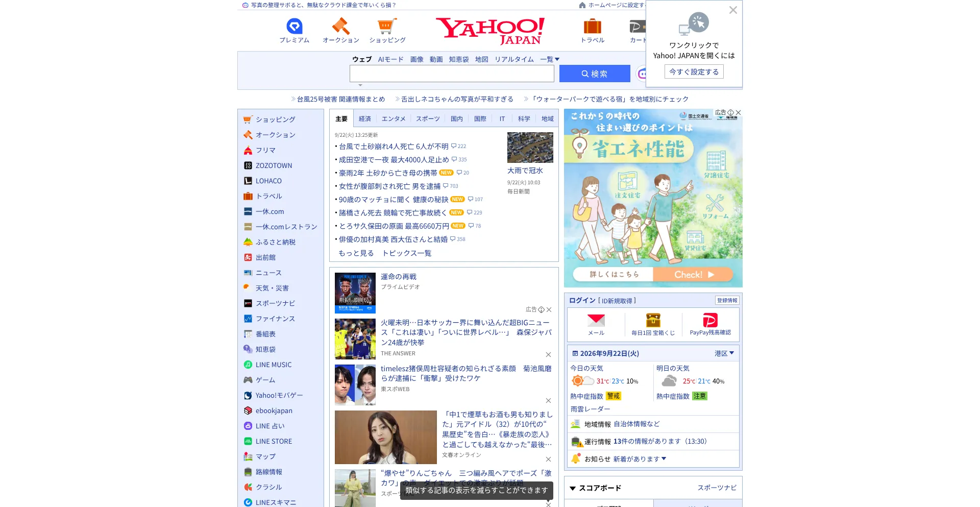Open 雨雲レーダー link in weather panel

click(x=590, y=409)
